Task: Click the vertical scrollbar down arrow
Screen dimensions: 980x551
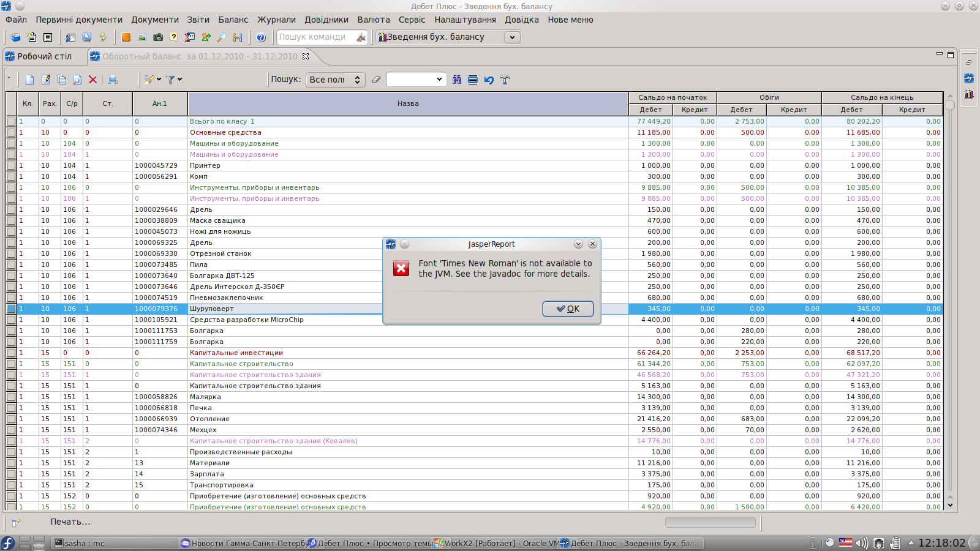Action: [950, 505]
